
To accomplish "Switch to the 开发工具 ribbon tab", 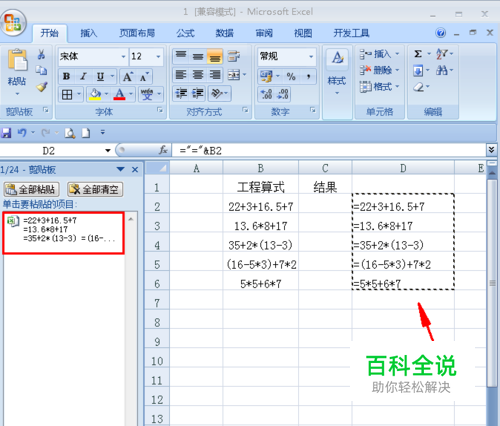I will click(x=351, y=33).
